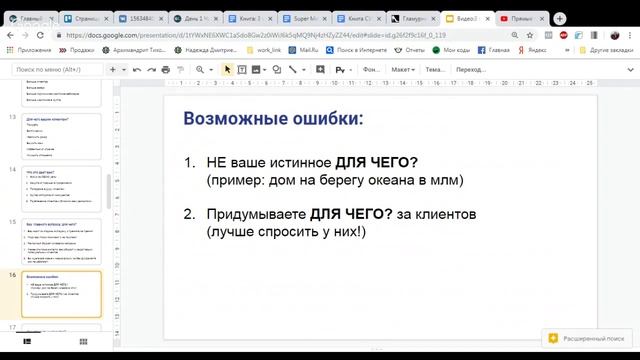
Task: Open the line type dropdown arrow
Action: pos(304,70)
